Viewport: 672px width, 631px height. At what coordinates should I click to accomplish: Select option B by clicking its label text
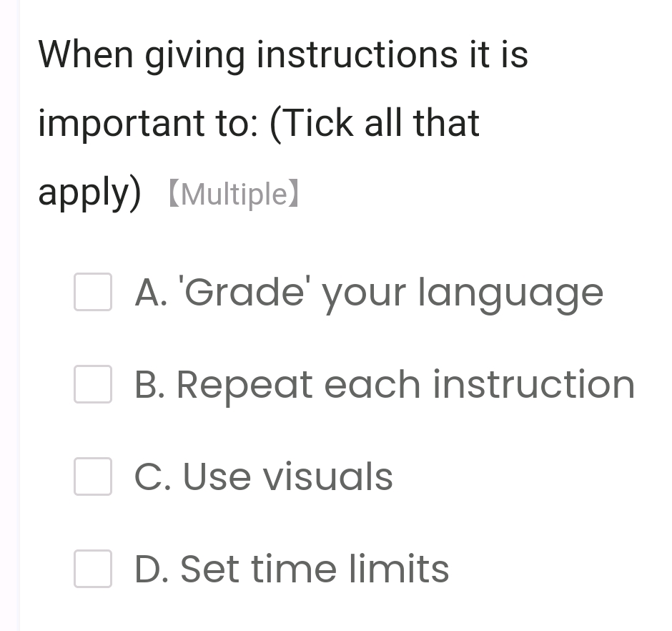[x=384, y=385]
